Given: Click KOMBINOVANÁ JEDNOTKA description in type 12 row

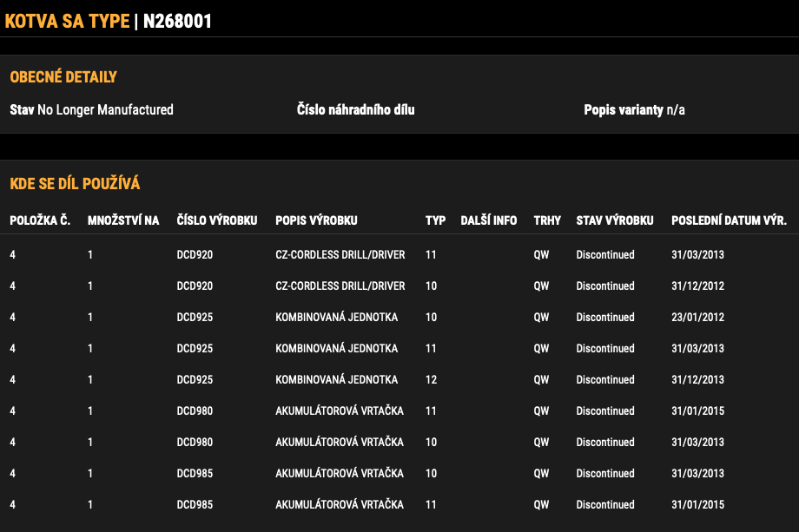Looking at the screenshot, I should tap(337, 380).
